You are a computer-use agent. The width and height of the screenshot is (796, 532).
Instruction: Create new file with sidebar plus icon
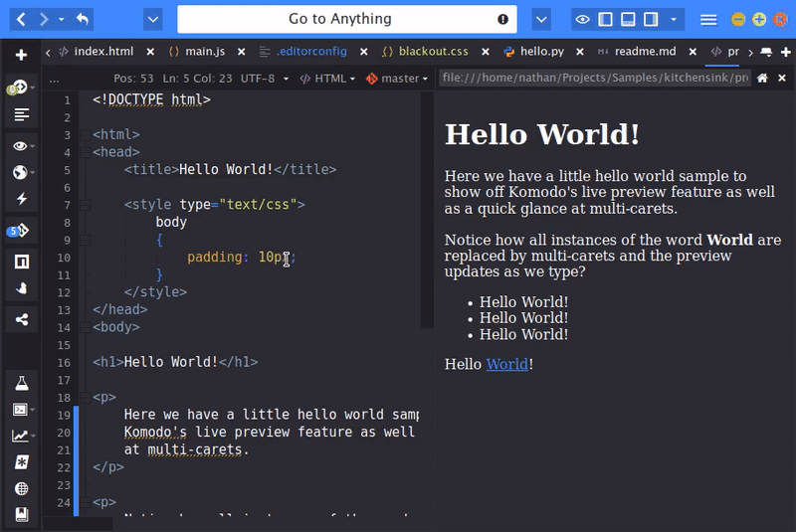click(21, 55)
